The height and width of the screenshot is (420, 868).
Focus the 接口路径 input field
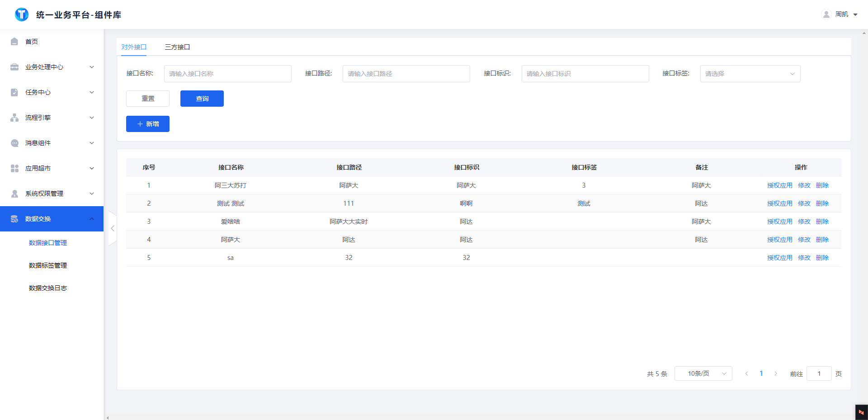coord(406,74)
